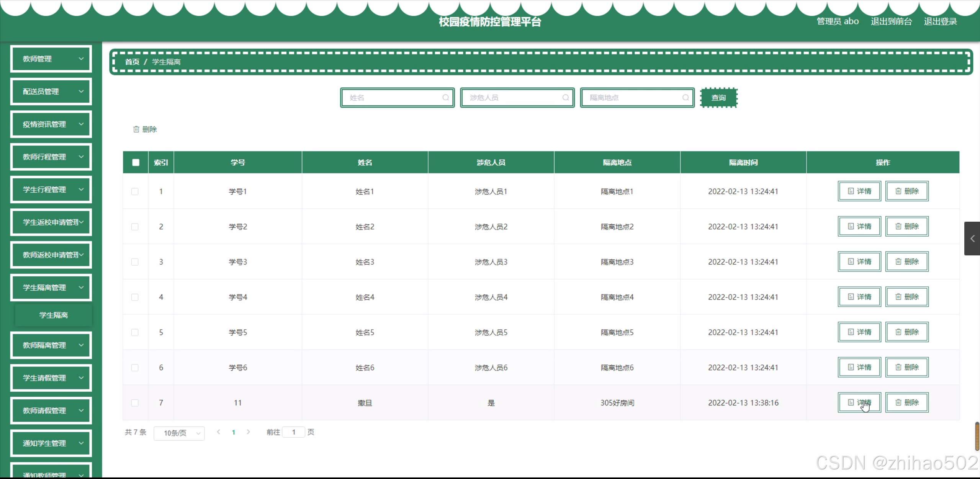The height and width of the screenshot is (479, 980).
Task: Click the magnifier icon in 涉危人员 field
Action: (x=565, y=98)
